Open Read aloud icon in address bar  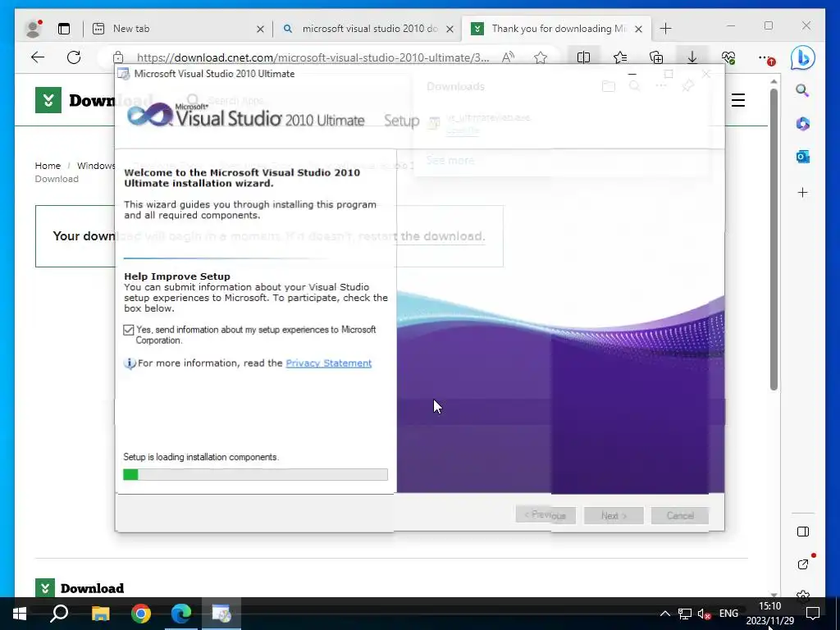pos(508,57)
